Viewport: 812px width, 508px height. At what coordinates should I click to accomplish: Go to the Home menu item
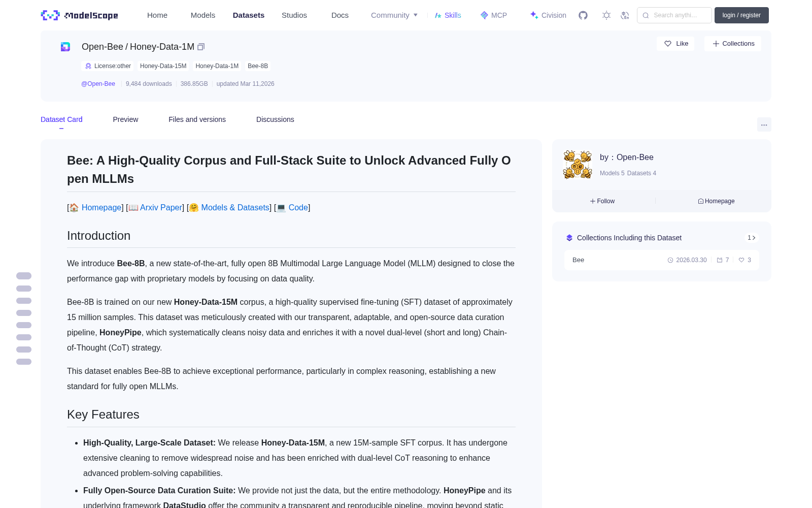[157, 15]
